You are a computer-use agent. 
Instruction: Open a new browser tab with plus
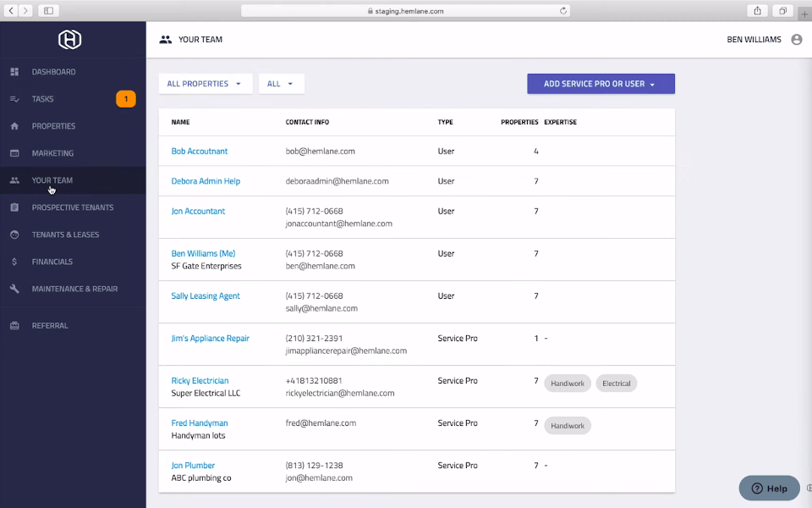click(804, 14)
